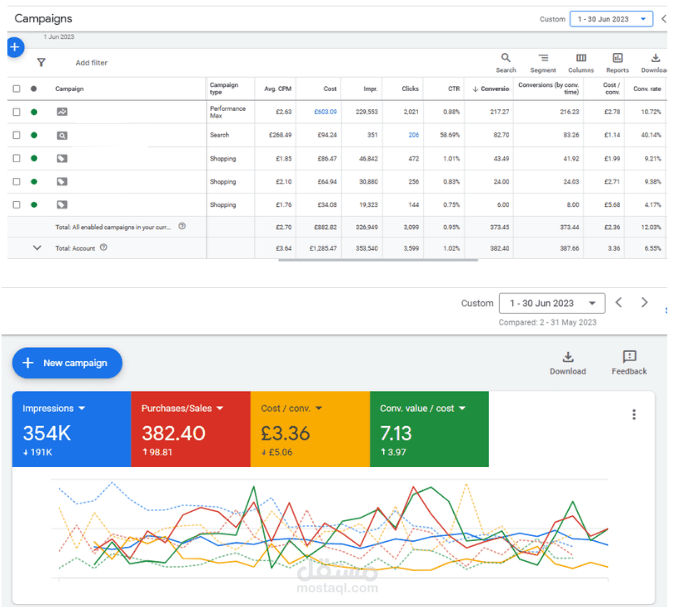Screen dimensions: 675x607
Task: Click help icon next to Total Account
Action: (103, 248)
